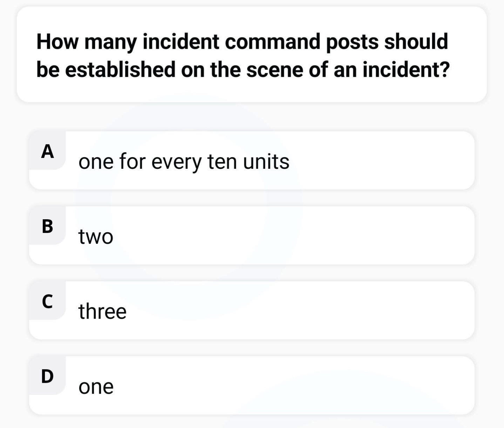The width and height of the screenshot is (504, 428).
Task: Mark option B 'two' as answer
Action: pyautogui.click(x=252, y=235)
